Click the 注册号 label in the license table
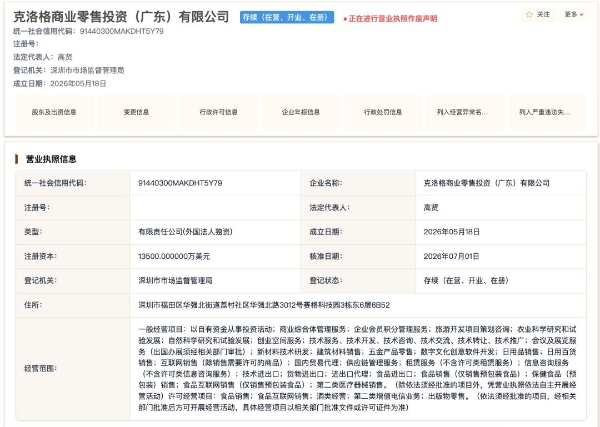This screenshot has width=600, height=427. [37, 207]
